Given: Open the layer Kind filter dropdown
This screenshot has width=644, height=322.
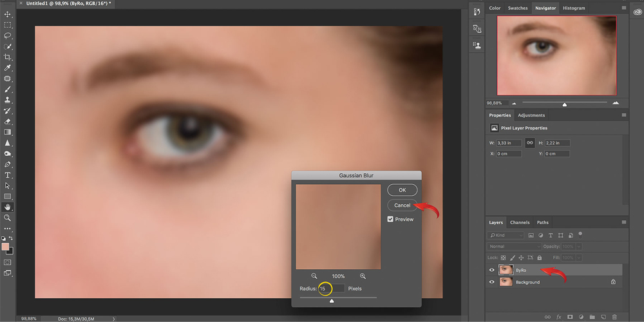Looking at the screenshot, I should (x=506, y=235).
